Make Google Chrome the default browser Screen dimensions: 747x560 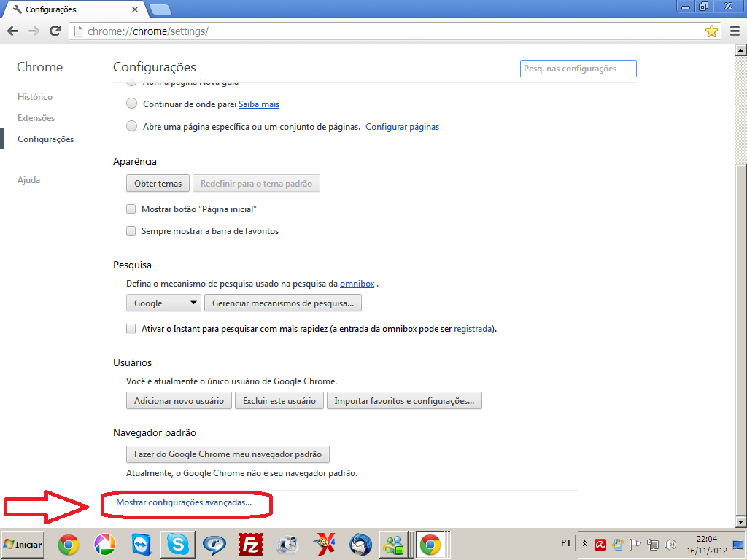(x=228, y=454)
